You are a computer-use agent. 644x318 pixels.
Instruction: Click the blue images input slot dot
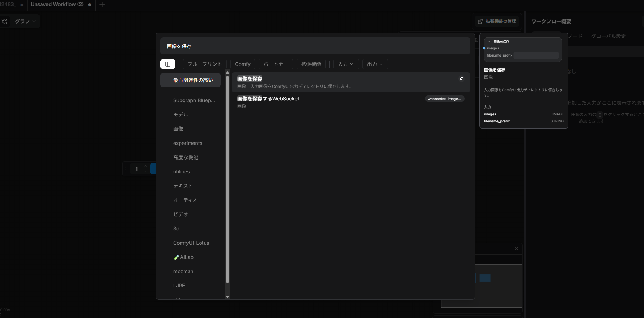[x=484, y=48]
